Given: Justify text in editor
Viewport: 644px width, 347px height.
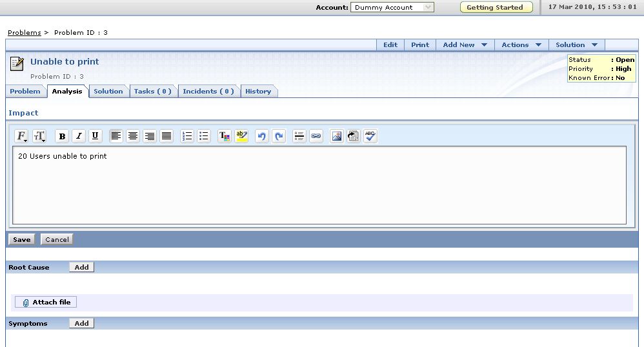Looking at the screenshot, I should point(166,136).
